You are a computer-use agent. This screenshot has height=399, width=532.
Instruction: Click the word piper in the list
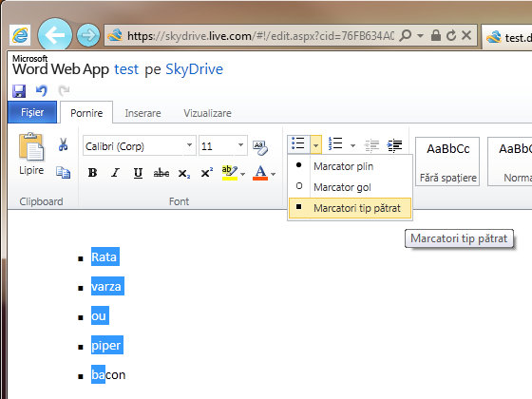(106, 346)
